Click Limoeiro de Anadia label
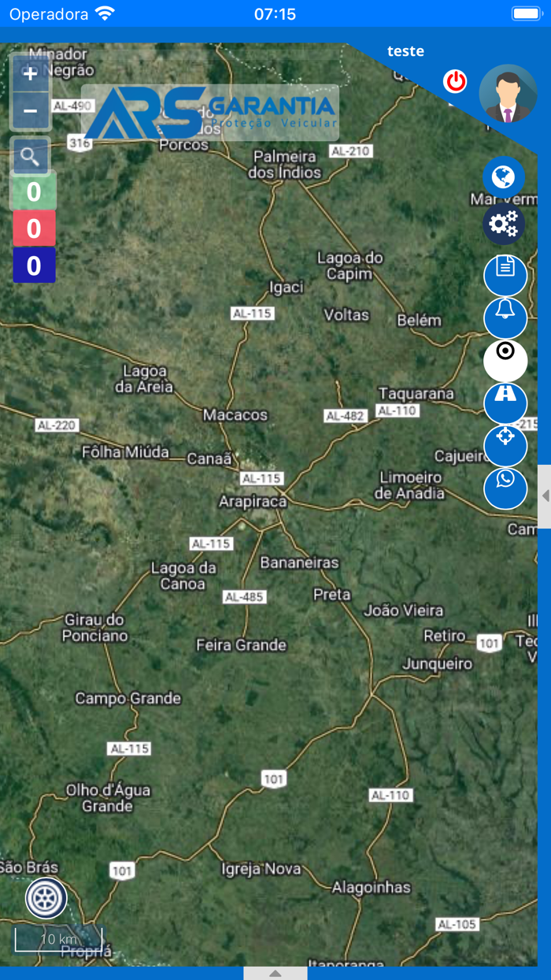Image resolution: width=551 pixels, height=980 pixels. click(x=410, y=485)
